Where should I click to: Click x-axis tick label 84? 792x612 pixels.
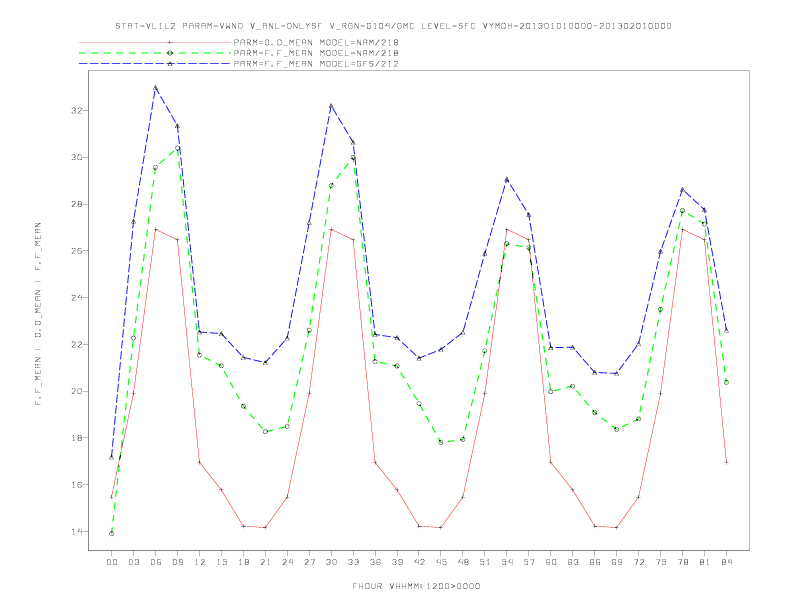point(726,562)
